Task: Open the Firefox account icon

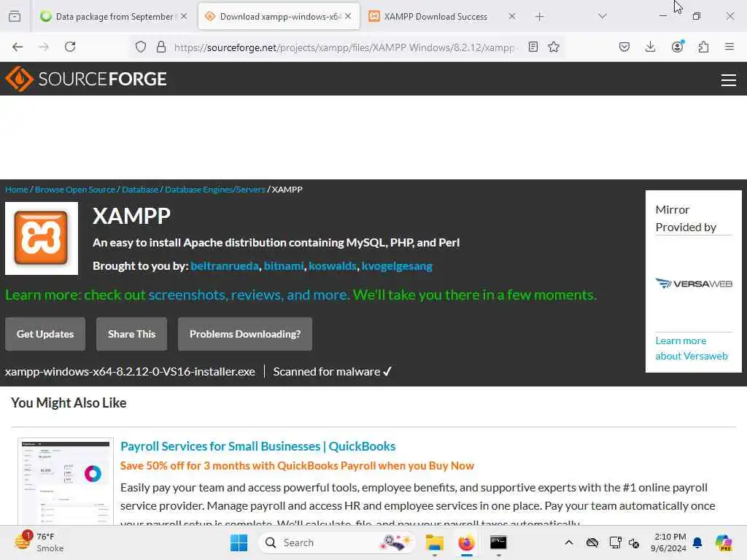Action: coord(677,47)
